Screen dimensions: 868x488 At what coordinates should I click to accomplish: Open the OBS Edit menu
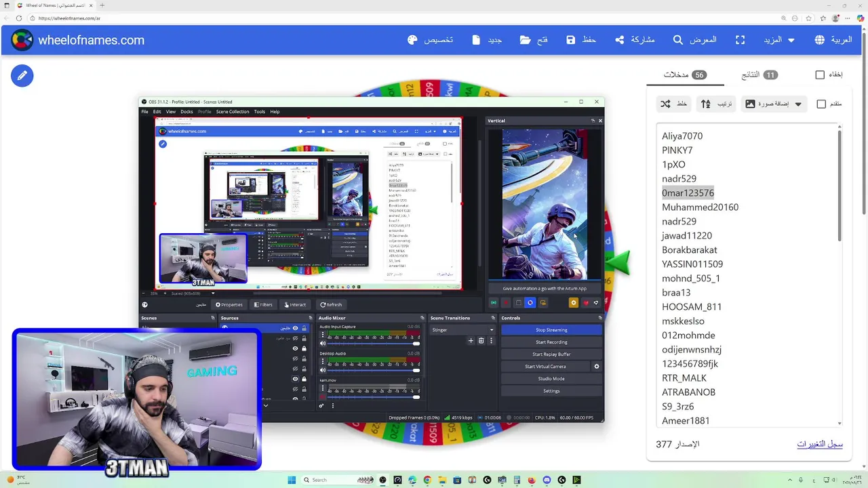157,112
